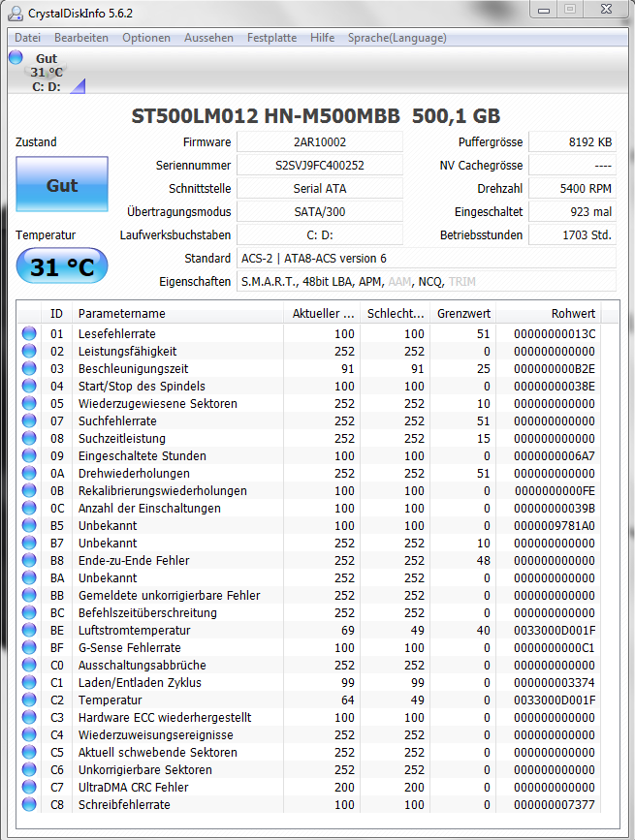Click the Betriebsstunden value 1703 Std.

572,234
